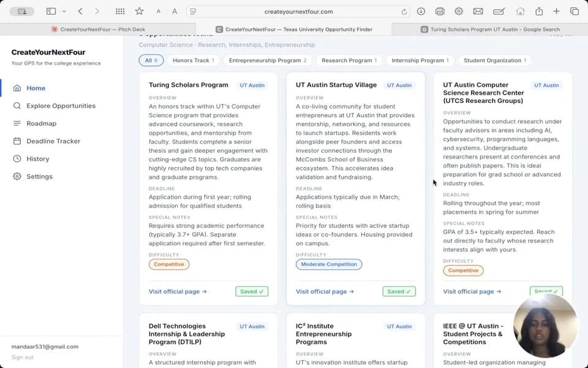Filter by Research Program chip
The image size is (588, 368).
coord(349,61)
